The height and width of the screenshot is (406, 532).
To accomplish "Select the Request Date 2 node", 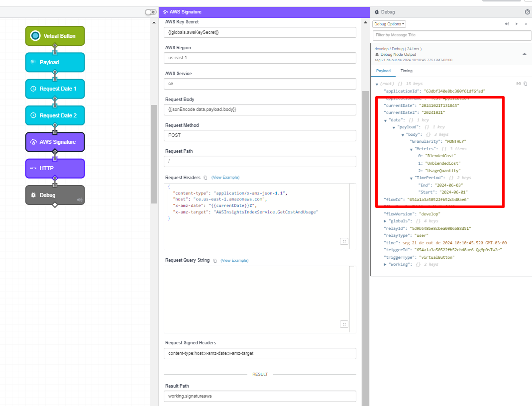I will (x=55, y=115).
